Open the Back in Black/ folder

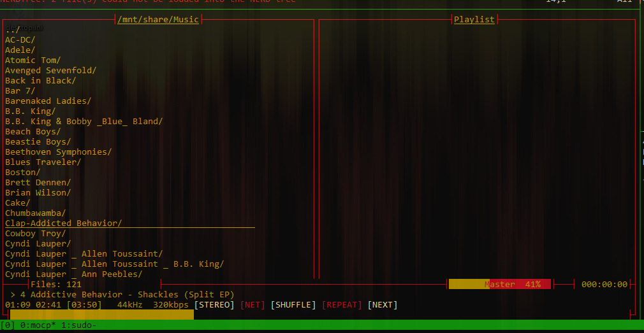[40, 81]
